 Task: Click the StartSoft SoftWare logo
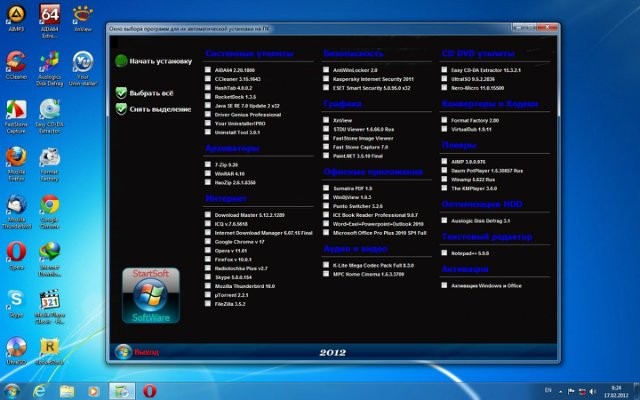(x=151, y=296)
